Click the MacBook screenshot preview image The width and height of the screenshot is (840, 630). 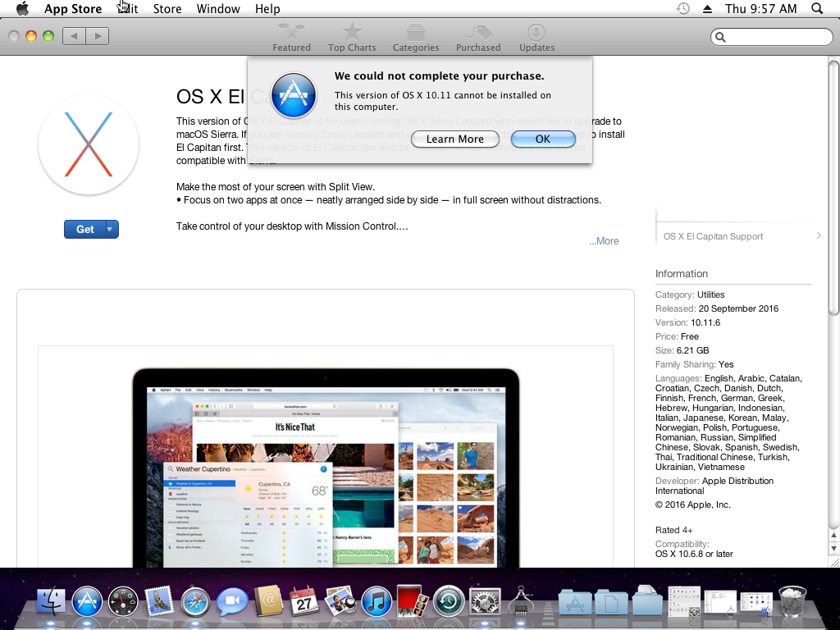tap(326, 467)
